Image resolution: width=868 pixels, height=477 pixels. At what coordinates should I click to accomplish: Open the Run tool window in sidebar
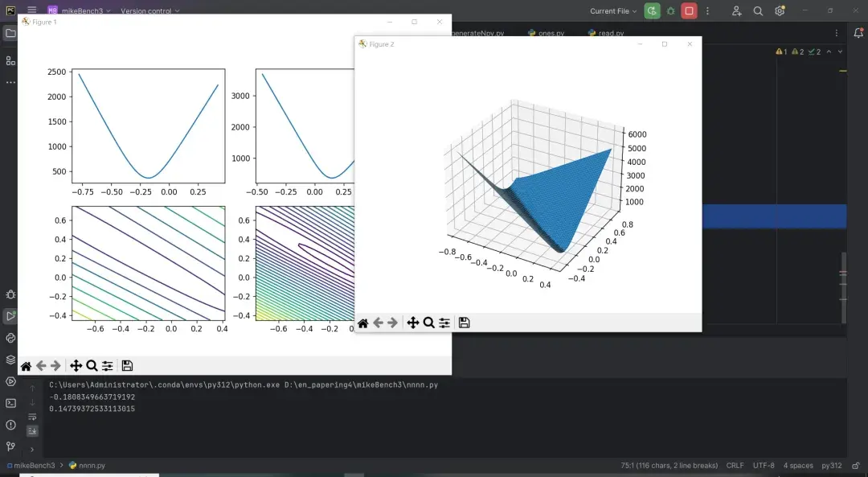pos(10,316)
